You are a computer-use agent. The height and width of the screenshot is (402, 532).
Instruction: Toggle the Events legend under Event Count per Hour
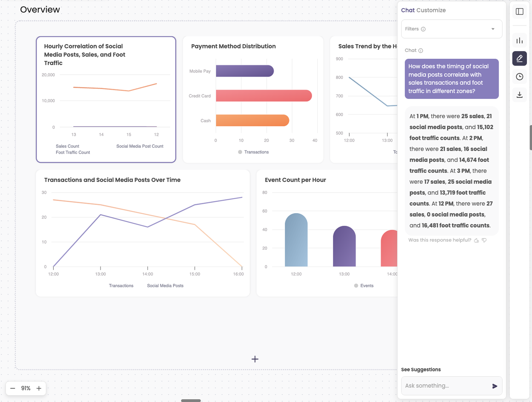point(364,285)
